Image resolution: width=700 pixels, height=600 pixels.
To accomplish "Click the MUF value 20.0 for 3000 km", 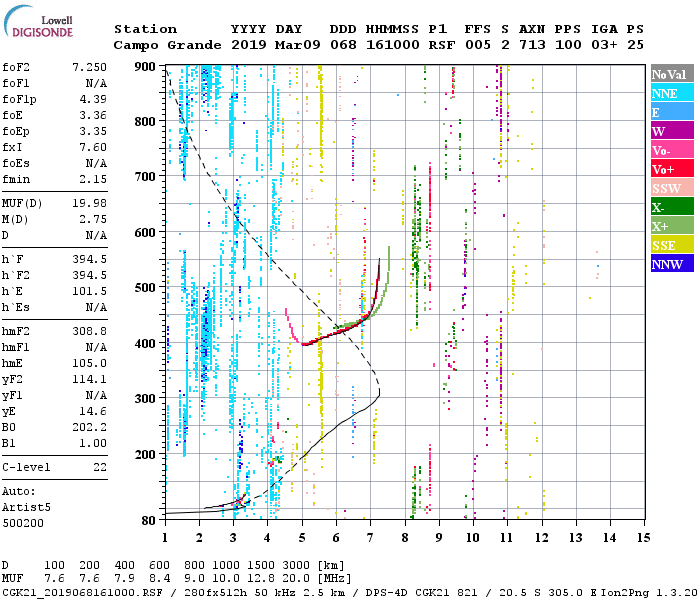I will click(x=295, y=579).
